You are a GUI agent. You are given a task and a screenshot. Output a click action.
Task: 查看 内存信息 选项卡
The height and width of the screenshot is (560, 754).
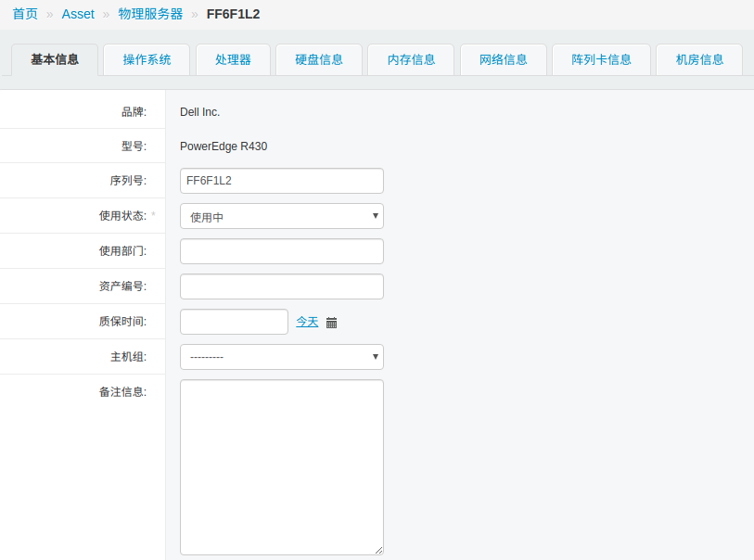point(410,58)
